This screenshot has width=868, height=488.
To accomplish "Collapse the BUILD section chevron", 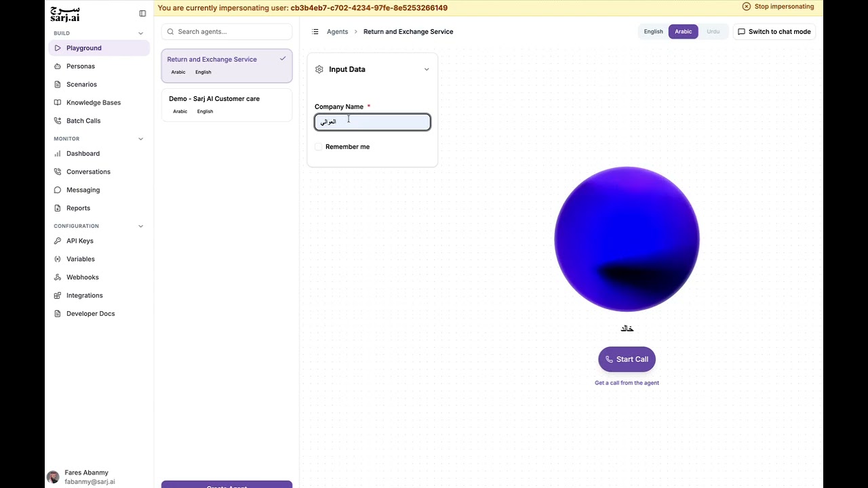I will click(141, 33).
